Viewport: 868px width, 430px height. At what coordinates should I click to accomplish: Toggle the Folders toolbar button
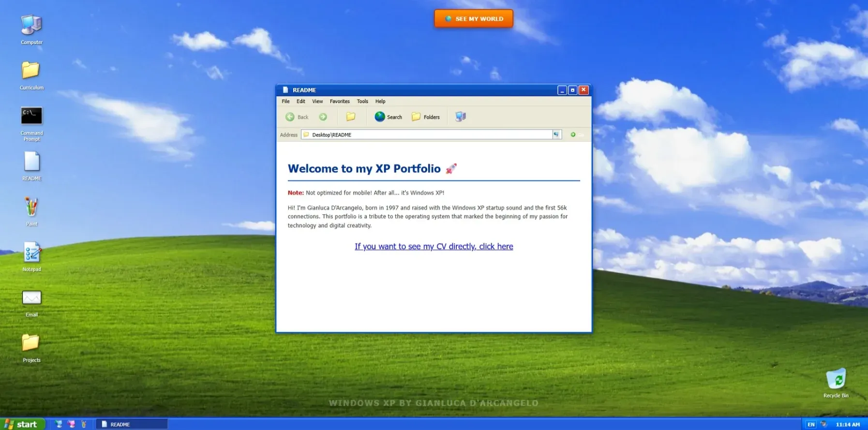pyautogui.click(x=426, y=117)
